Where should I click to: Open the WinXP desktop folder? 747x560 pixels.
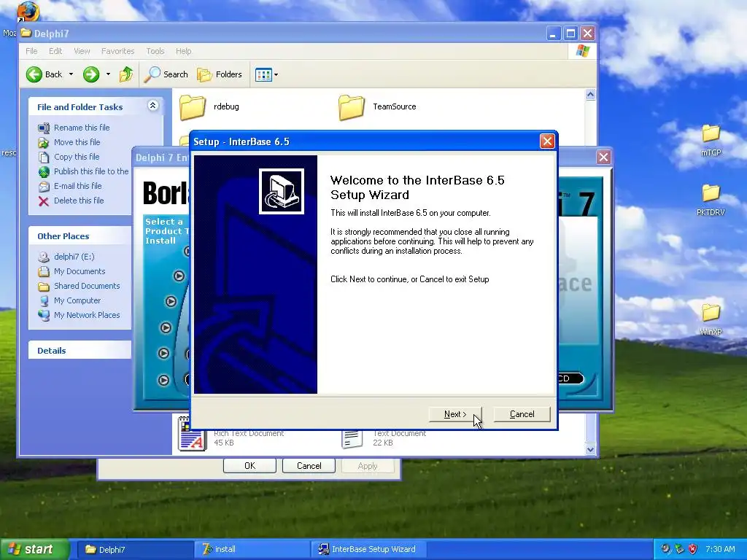pos(711,319)
